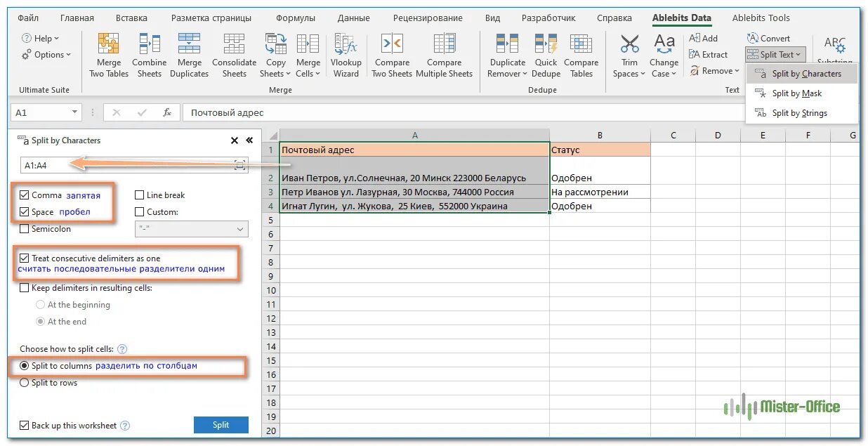Viewport: 868px width, 446px height.
Task: Select the At the beginning radio option
Action: [41, 305]
